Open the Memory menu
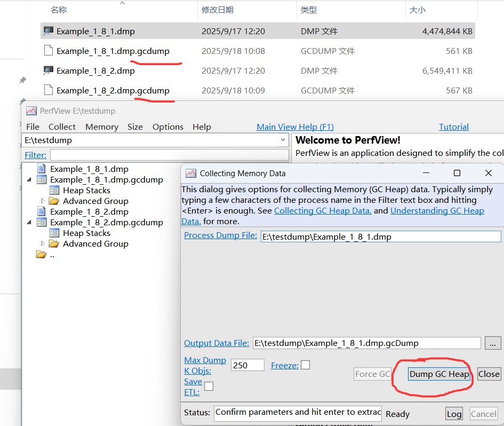Screen dimensions: 504x426 tap(101, 127)
